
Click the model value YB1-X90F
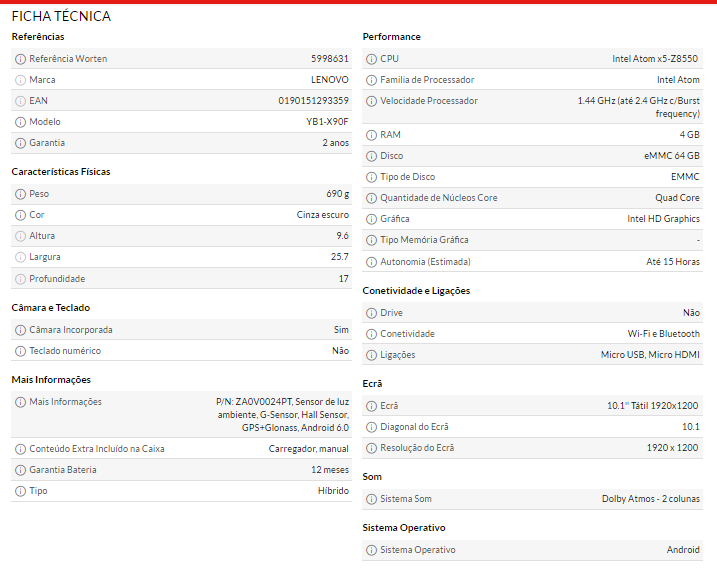click(327, 122)
